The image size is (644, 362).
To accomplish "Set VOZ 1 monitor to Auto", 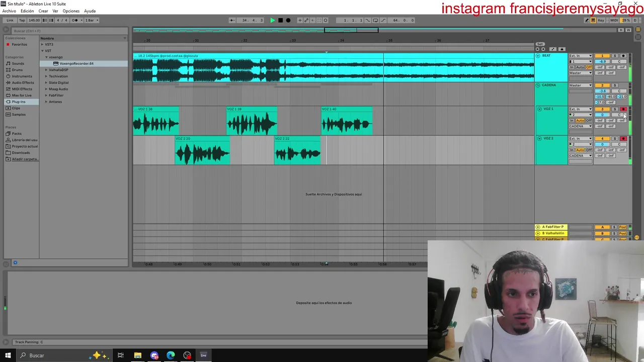I will [x=580, y=121].
